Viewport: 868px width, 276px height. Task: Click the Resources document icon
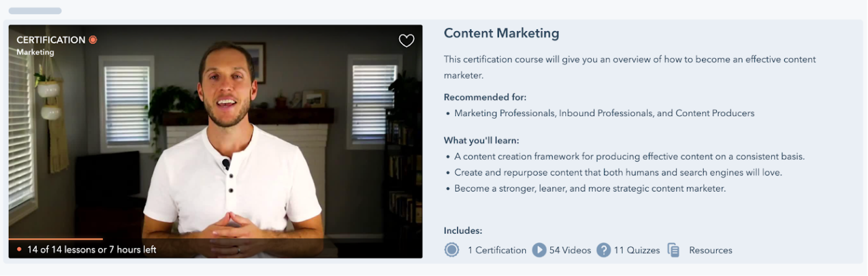click(x=673, y=250)
